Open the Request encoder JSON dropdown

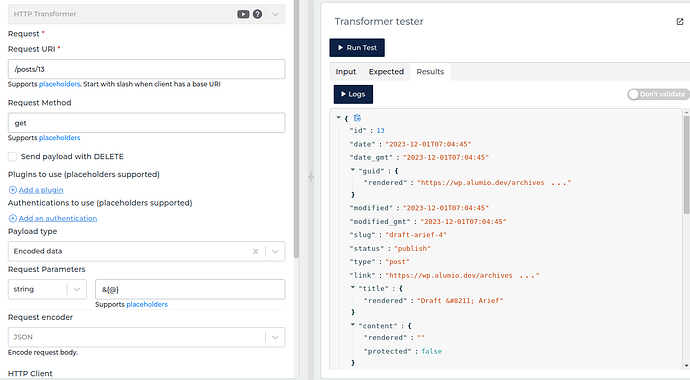tap(275, 337)
